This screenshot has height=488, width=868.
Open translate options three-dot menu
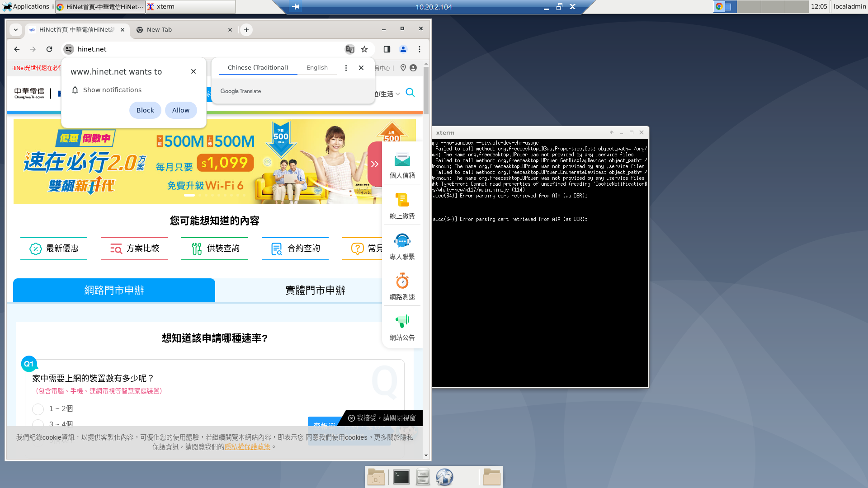(346, 68)
